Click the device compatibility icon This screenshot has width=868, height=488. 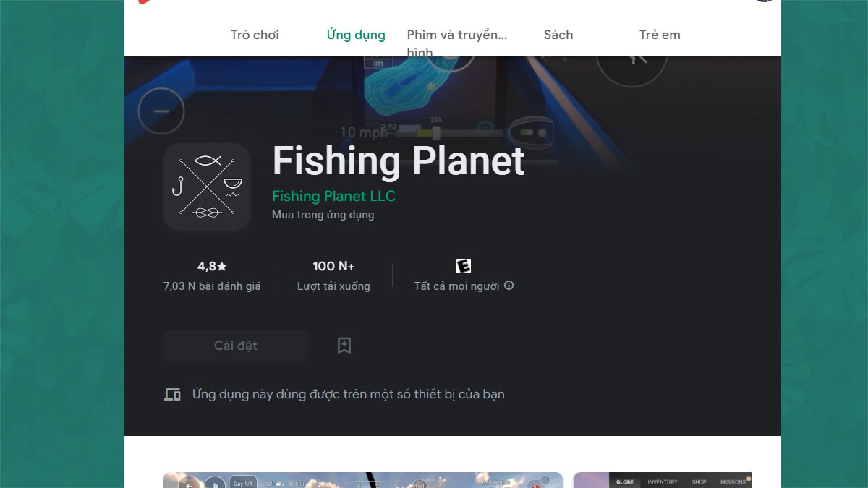click(172, 394)
